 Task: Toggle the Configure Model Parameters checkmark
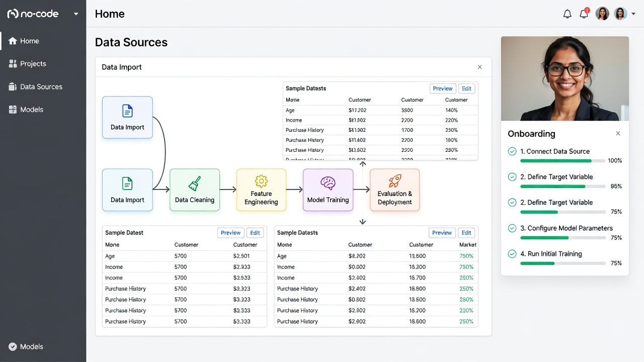coord(512,228)
